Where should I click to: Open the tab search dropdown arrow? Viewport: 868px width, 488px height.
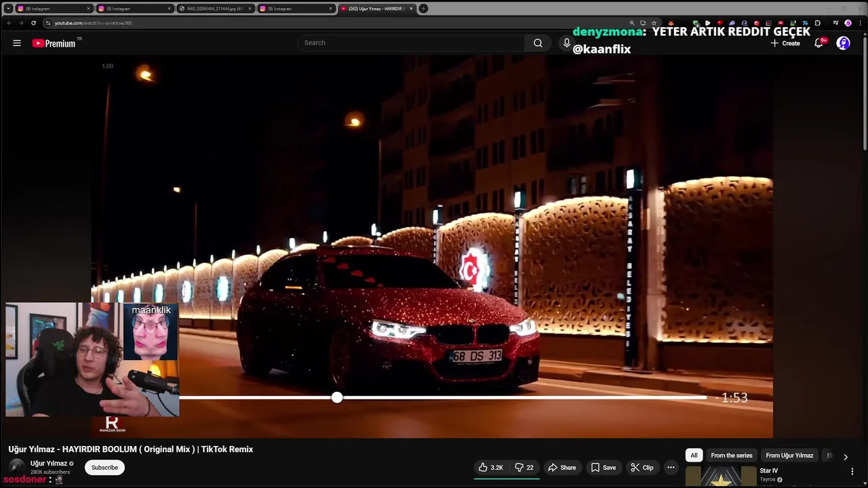pos(8,8)
